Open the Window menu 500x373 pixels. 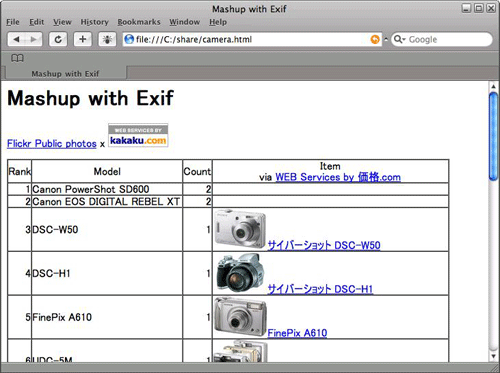click(x=184, y=22)
